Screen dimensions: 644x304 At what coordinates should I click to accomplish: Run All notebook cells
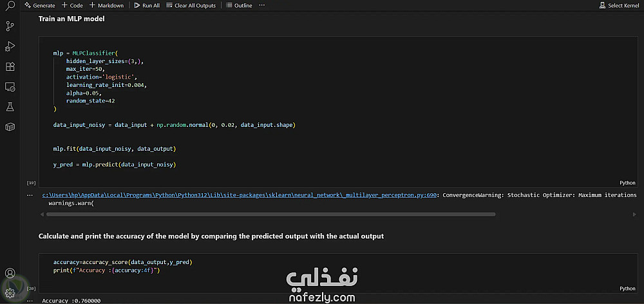click(147, 5)
